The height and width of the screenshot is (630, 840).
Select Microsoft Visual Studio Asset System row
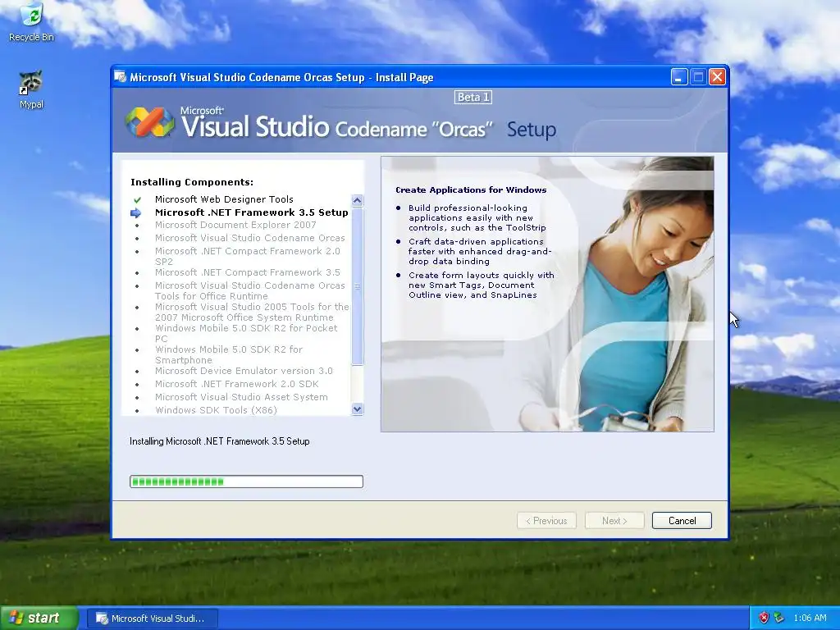(241, 397)
